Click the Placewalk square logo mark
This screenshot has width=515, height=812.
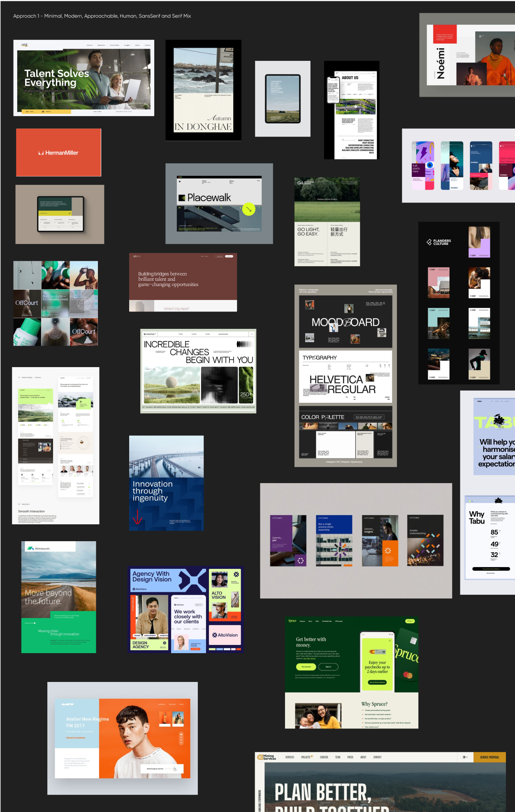[x=182, y=198]
